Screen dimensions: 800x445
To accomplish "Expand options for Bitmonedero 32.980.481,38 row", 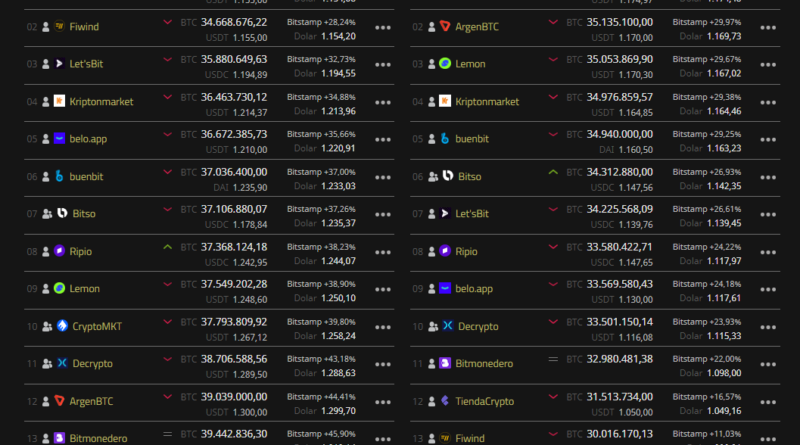I will [x=766, y=364].
